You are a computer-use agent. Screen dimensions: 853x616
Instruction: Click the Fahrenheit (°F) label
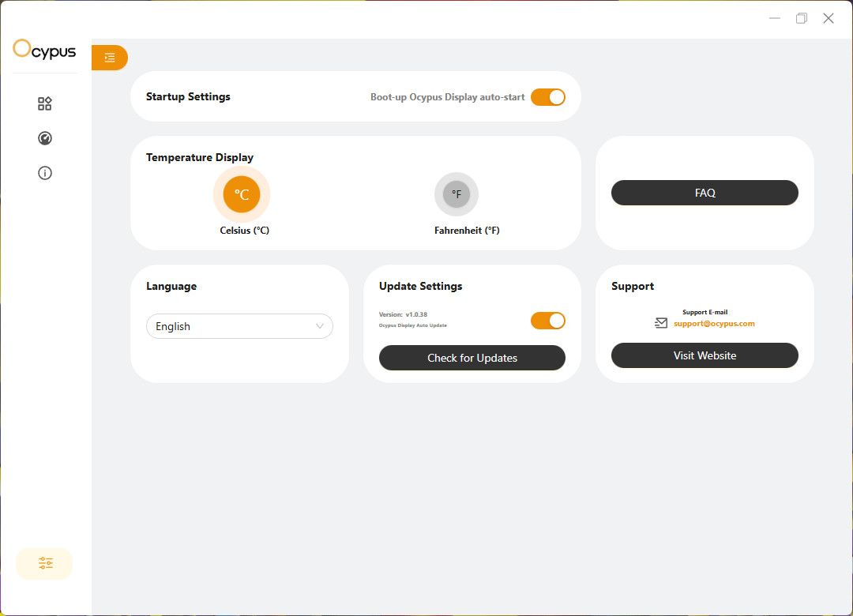point(467,231)
